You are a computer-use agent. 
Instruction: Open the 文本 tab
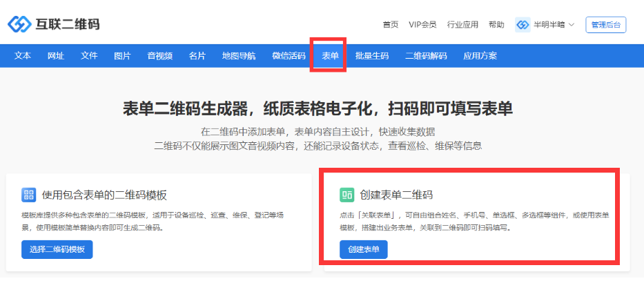[x=23, y=56]
